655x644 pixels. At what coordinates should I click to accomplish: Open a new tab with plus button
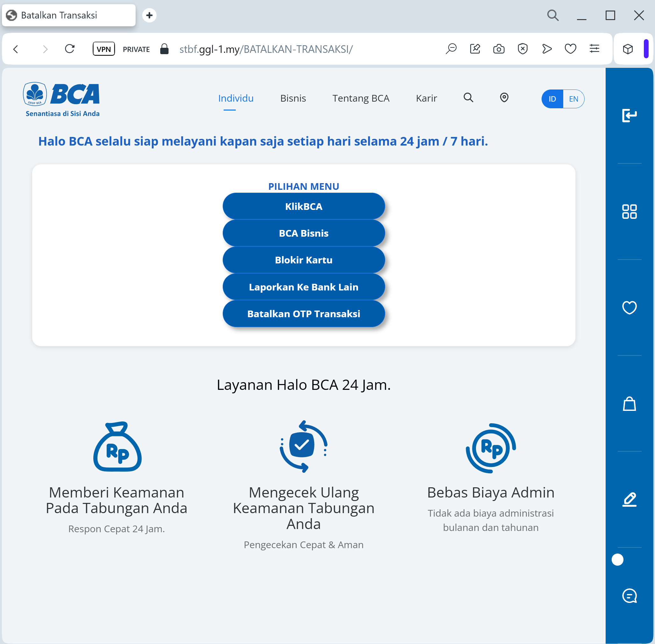point(149,15)
